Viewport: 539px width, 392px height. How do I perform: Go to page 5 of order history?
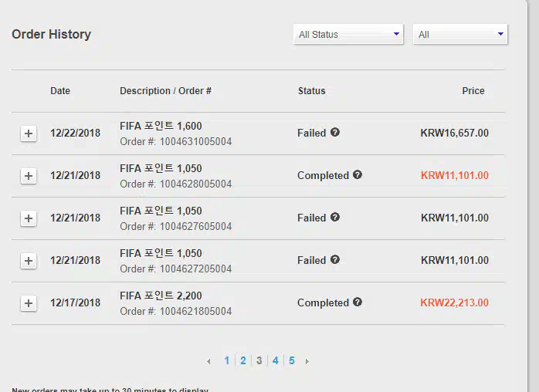point(292,360)
